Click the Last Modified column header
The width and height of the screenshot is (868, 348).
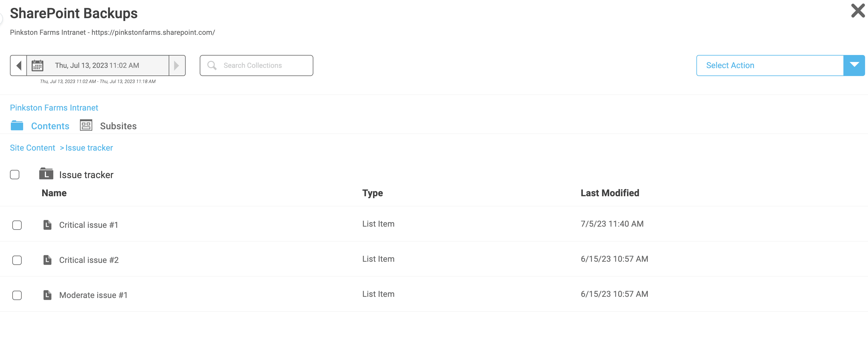point(609,193)
